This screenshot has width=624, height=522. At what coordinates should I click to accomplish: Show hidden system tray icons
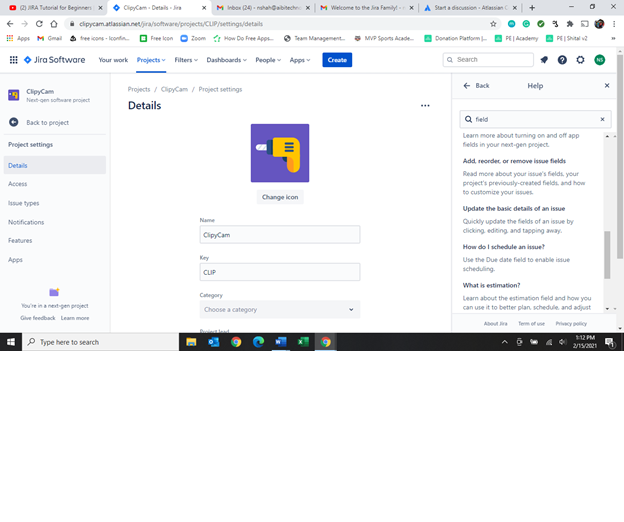505,342
